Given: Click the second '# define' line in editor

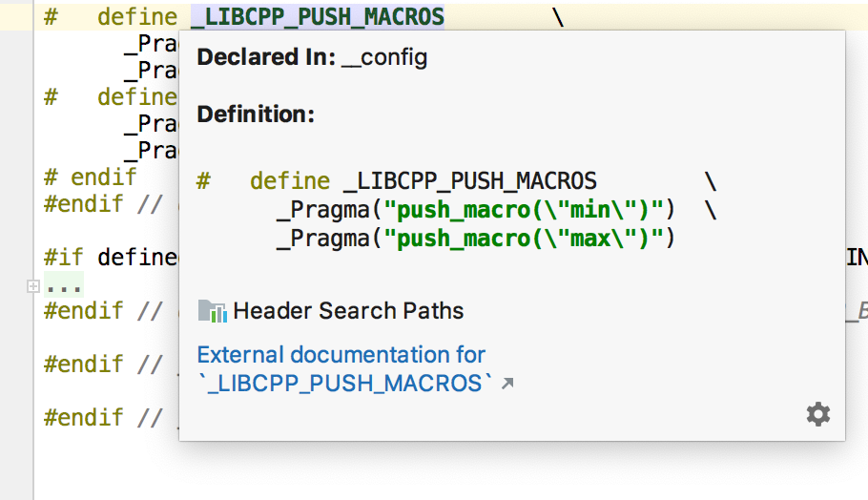Looking at the screenshot, I should tap(134, 97).
